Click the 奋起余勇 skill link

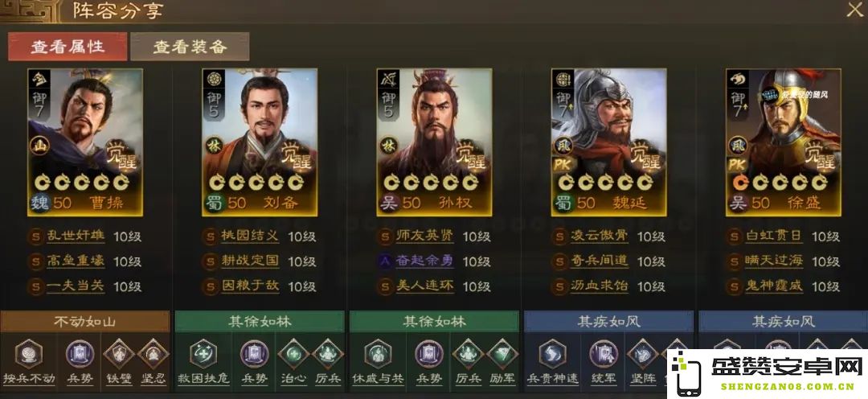point(424,261)
